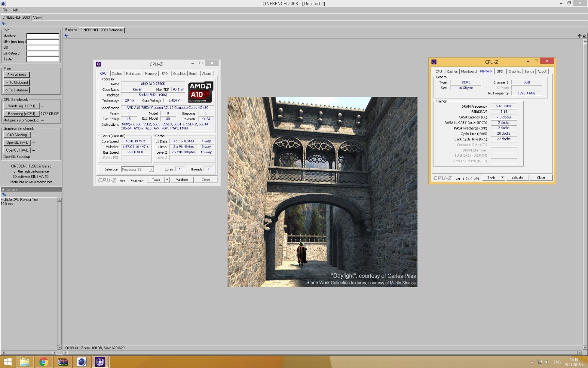Open the Graphics tab in the left CPU-Z window
This screenshot has width=588, height=368.
pyautogui.click(x=179, y=74)
